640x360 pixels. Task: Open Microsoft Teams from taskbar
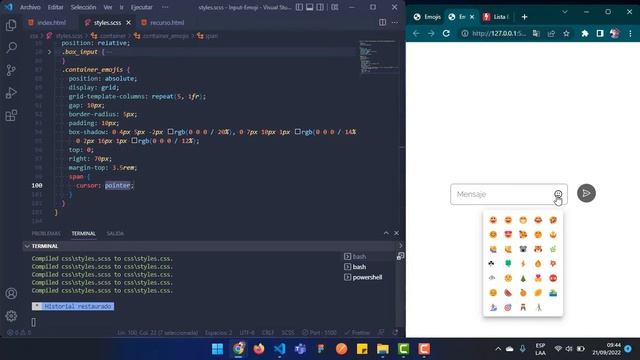tap(300, 349)
